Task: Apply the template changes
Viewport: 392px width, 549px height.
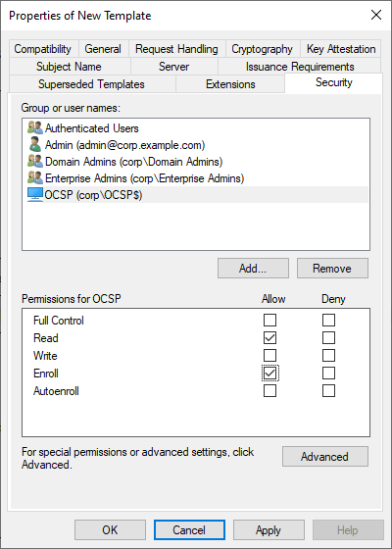Action: pyautogui.click(x=269, y=529)
